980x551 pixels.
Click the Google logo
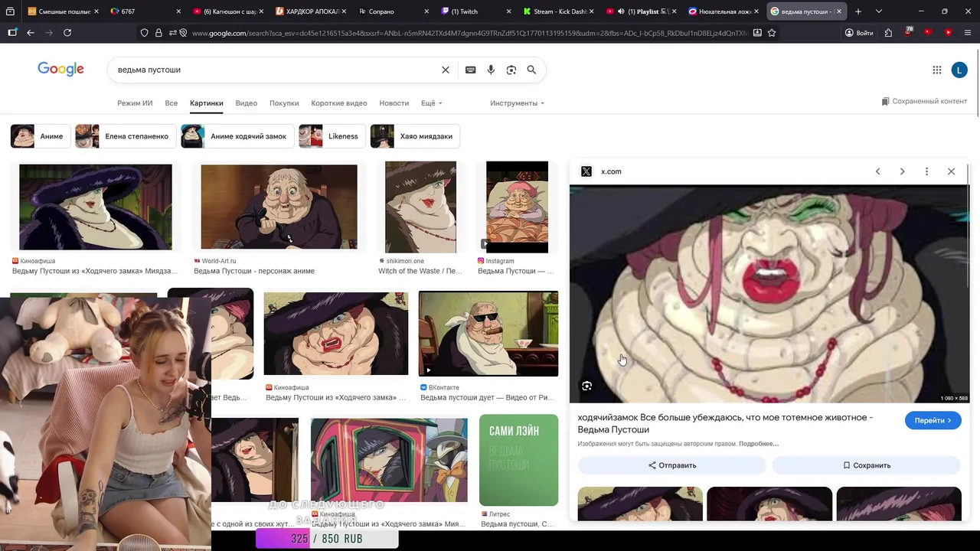[60, 70]
